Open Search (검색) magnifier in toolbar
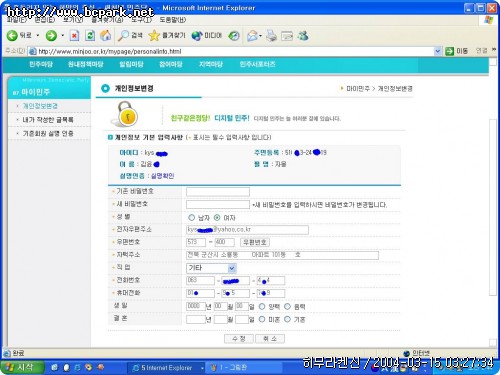The image size is (500, 375). point(130,35)
